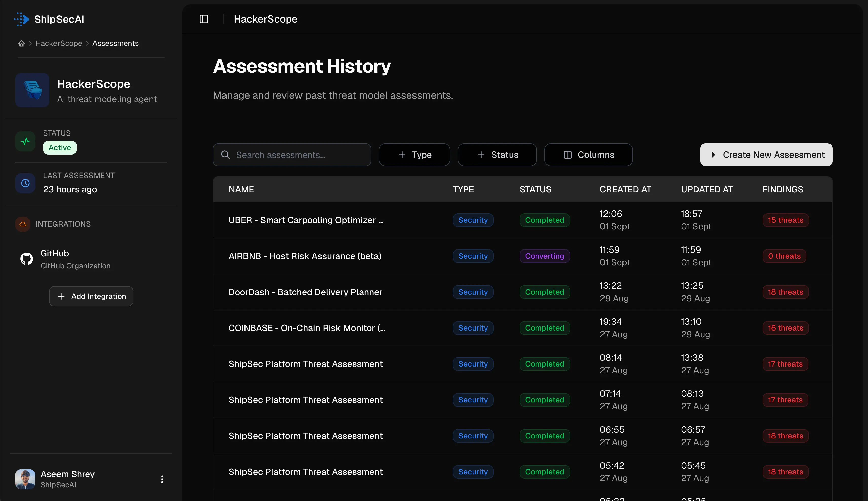Screen dimensions: 868x501
Task: Open AIRBNB - Host Risk Assurance (beta)
Action: [305, 256]
